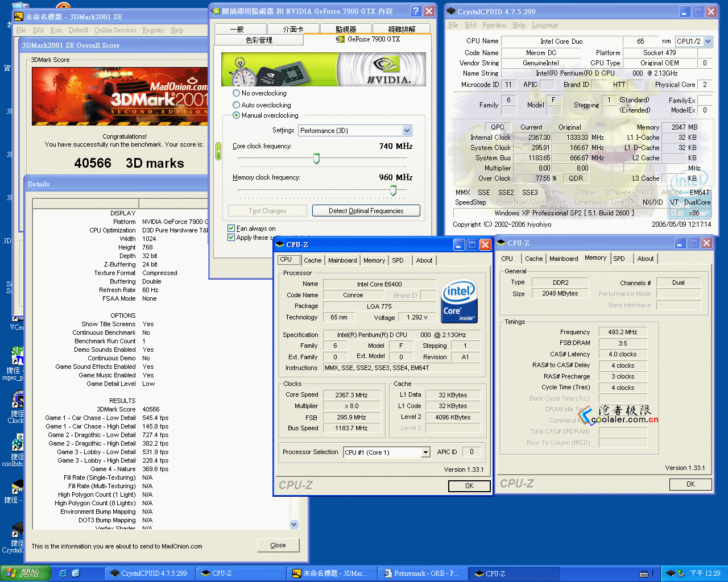This screenshot has height=582, width=728.
Task: Toggle the Apply these settings checkbox
Action: [231, 237]
